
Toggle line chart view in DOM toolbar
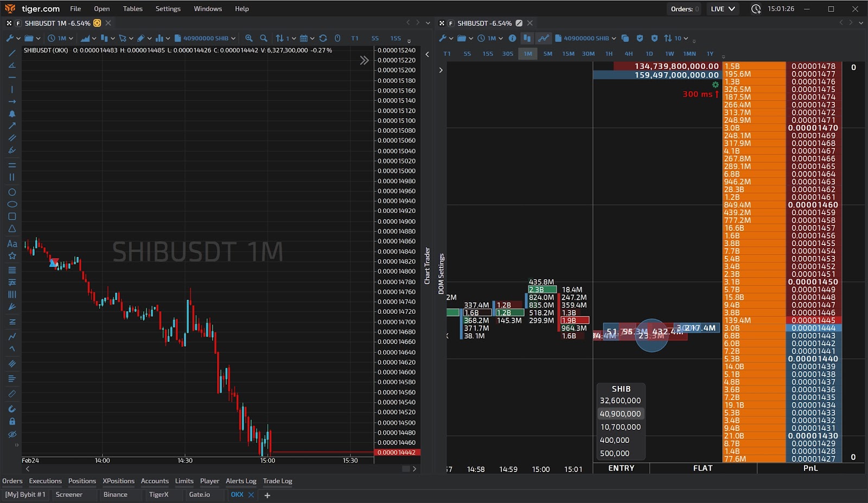(x=544, y=38)
